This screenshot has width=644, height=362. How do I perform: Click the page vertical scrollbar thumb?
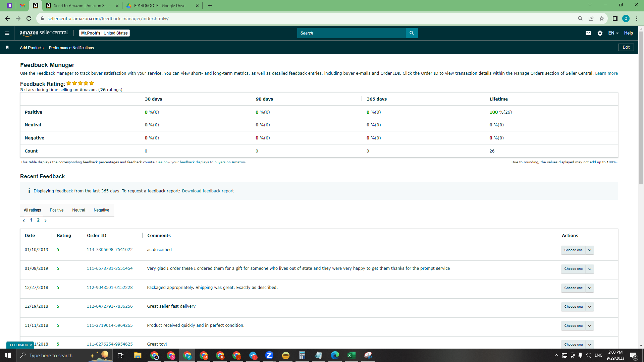pyautogui.click(x=641, y=108)
